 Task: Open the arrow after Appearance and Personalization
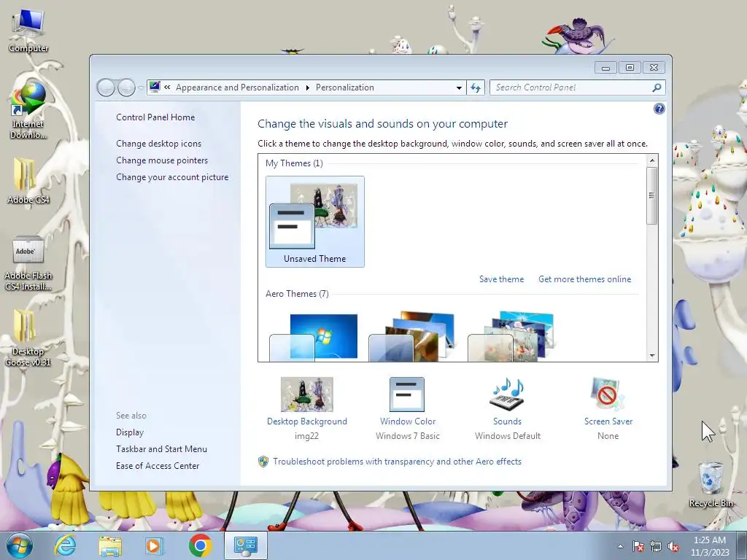(x=307, y=87)
